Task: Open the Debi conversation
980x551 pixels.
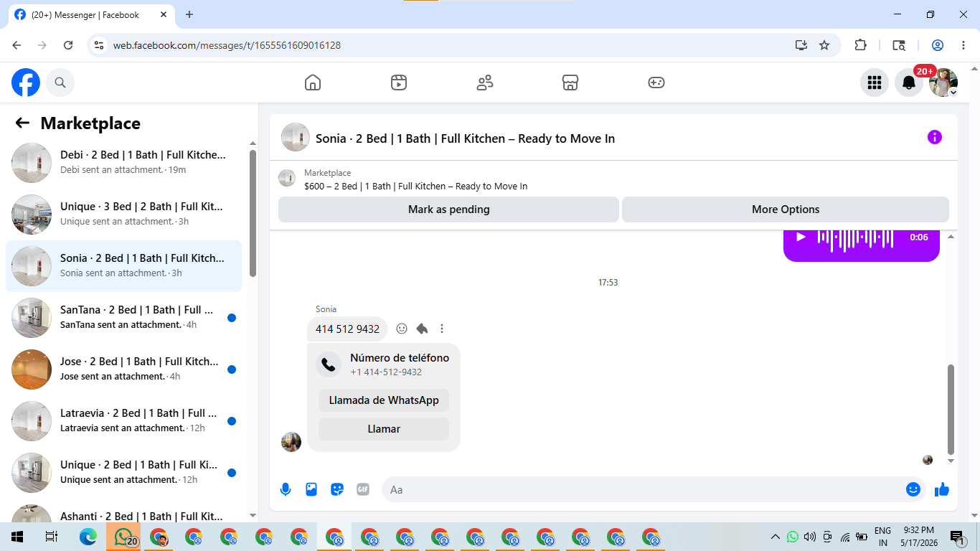Action: coord(123,162)
